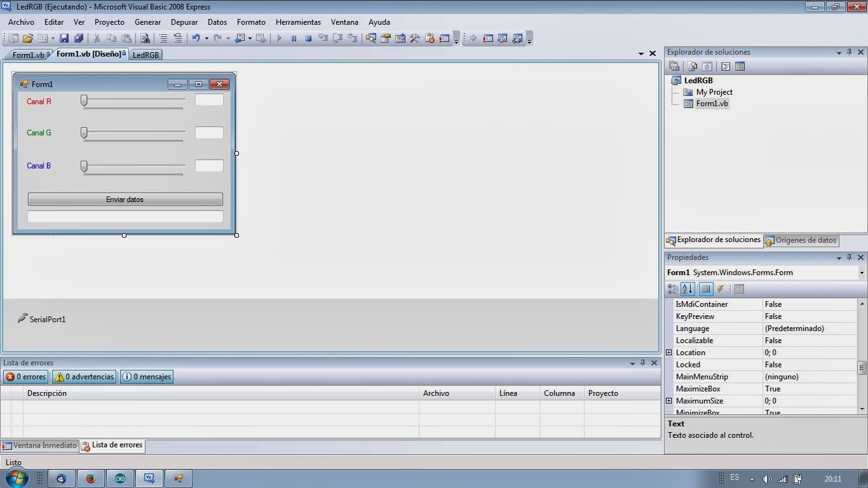868x488 pixels.
Task: Click the Canal R slider thumb
Action: point(83,100)
